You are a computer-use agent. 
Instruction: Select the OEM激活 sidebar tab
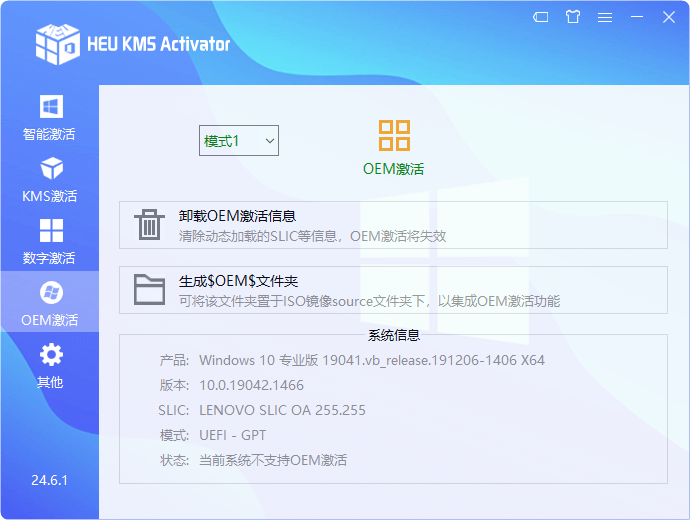(x=49, y=303)
